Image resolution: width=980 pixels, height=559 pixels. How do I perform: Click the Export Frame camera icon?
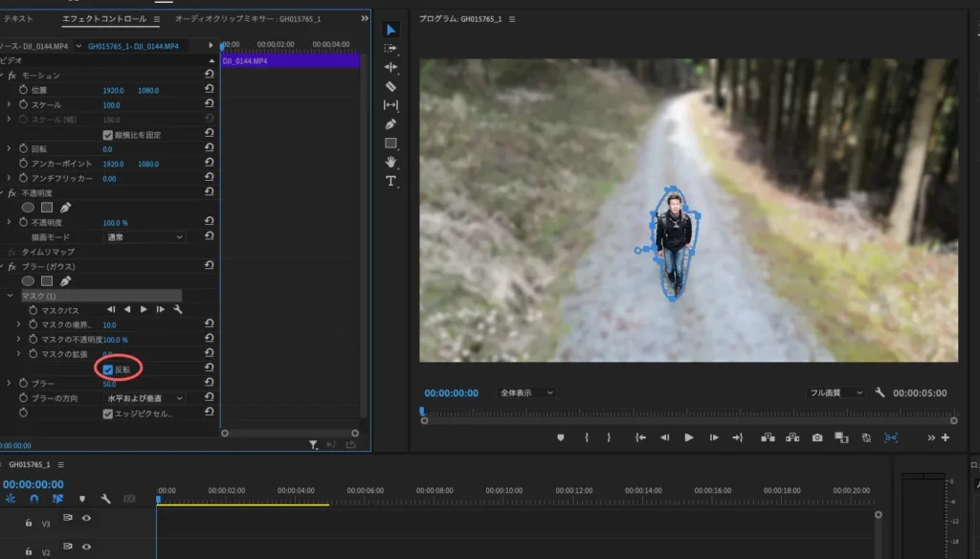tap(817, 437)
